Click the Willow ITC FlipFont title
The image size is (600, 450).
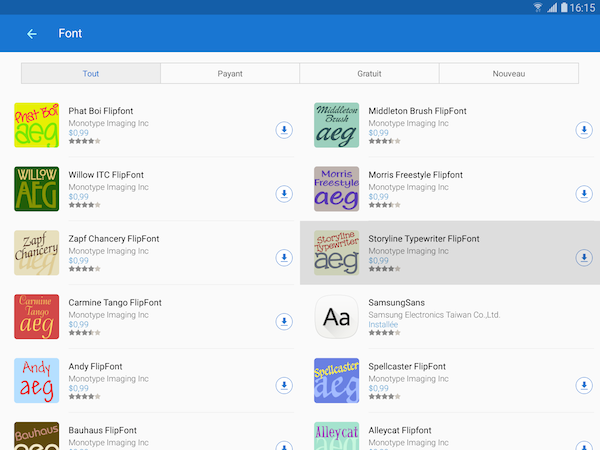point(106,175)
